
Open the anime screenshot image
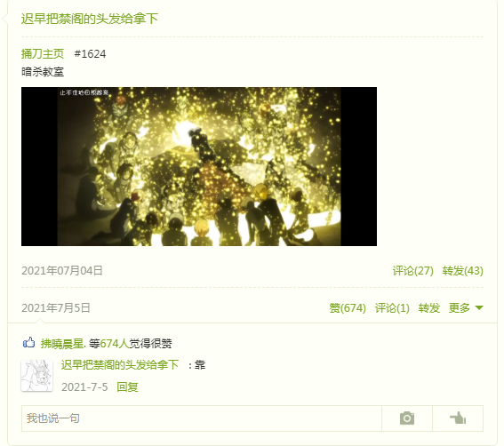point(199,166)
